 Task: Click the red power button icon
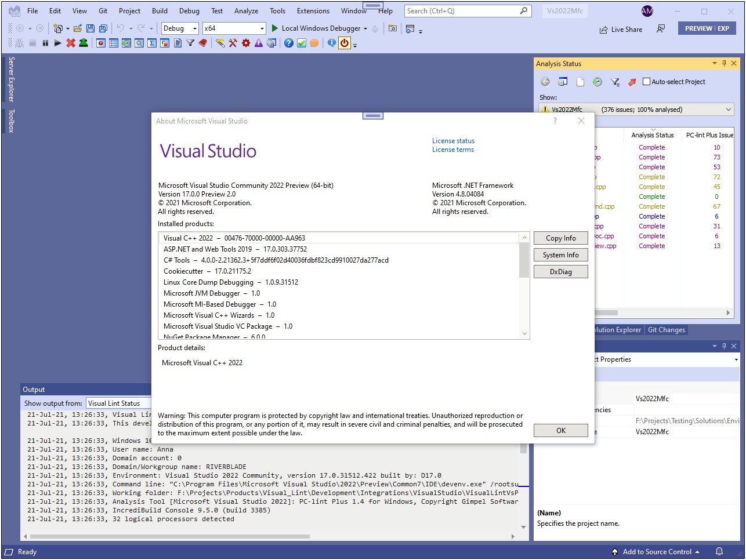pos(345,43)
